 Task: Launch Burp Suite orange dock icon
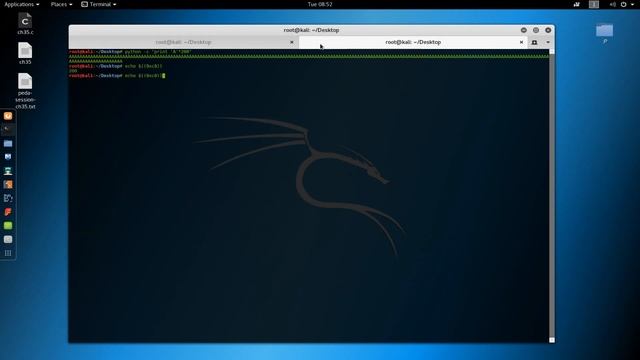[x=8, y=184]
